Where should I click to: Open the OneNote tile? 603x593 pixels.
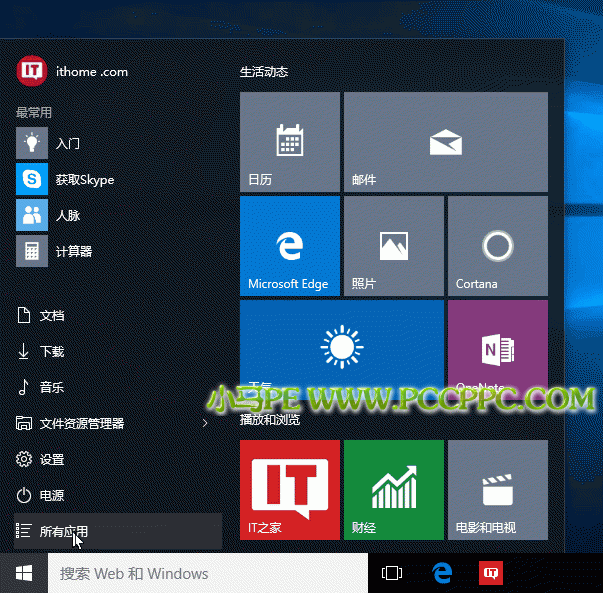(x=497, y=349)
